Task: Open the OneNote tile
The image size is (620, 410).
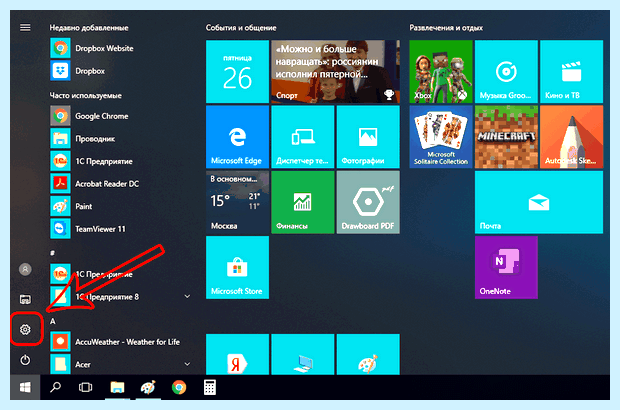Action: (506, 267)
